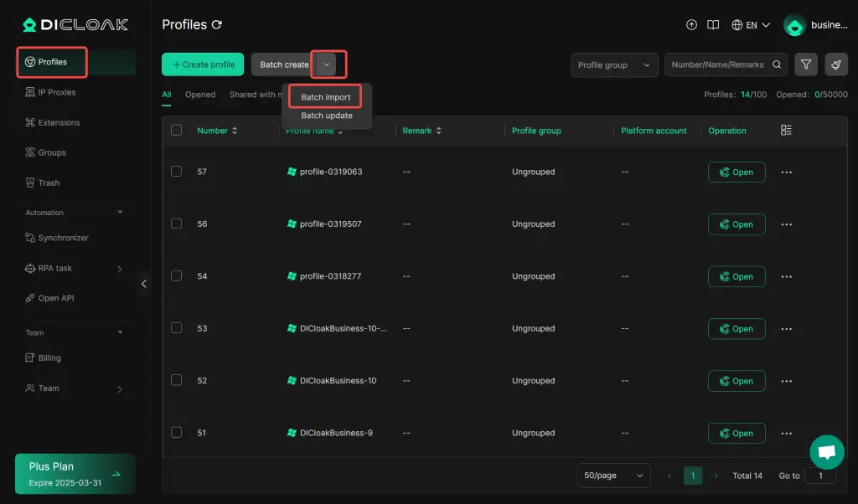Open the EN language selector
858x504 pixels.
(x=750, y=25)
